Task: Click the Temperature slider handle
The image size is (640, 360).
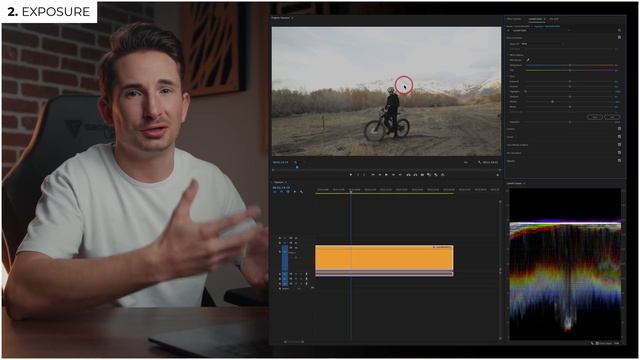Action: click(570, 65)
